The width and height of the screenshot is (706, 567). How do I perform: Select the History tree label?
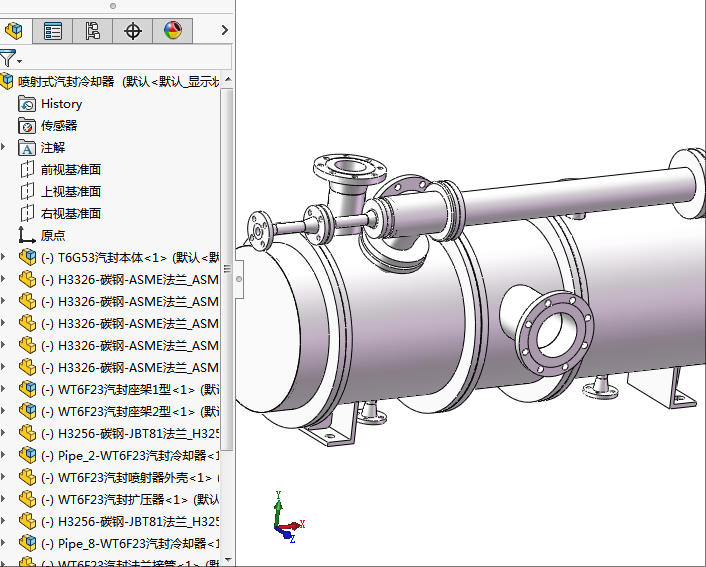pyautogui.click(x=62, y=104)
